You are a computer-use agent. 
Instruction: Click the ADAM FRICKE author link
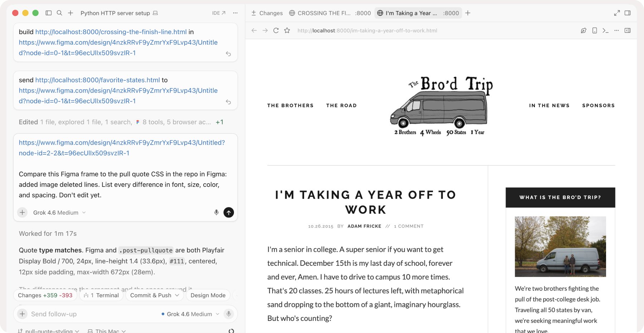click(x=364, y=226)
